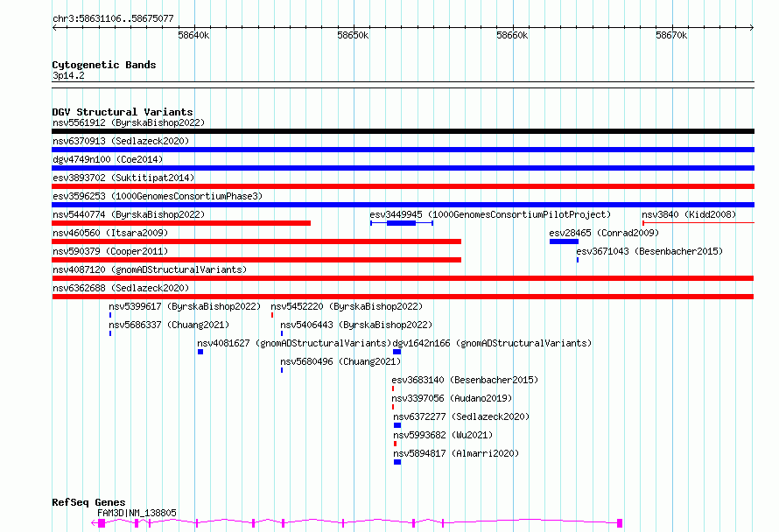Click the esv3683140 Besenbacher2015 red marker
779x532 pixels.
coord(393,389)
